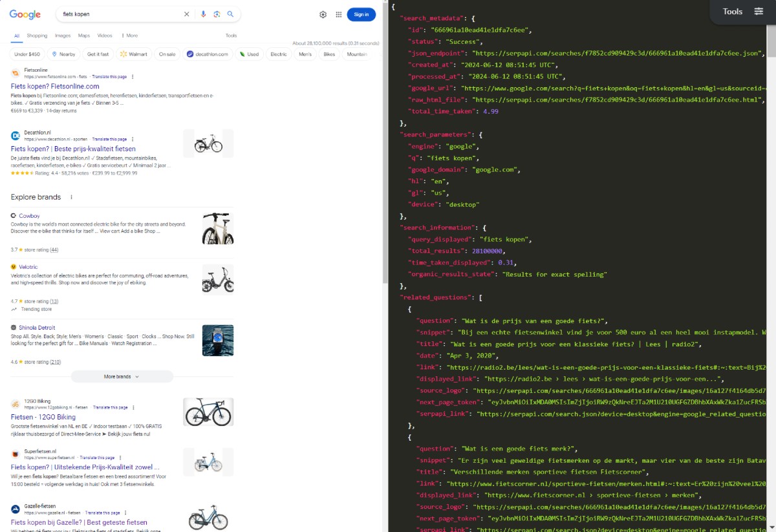This screenshot has height=532, width=776.
Task: Open the 'Fiets kopen? Fietsonline.com' result
Action: 55,86
